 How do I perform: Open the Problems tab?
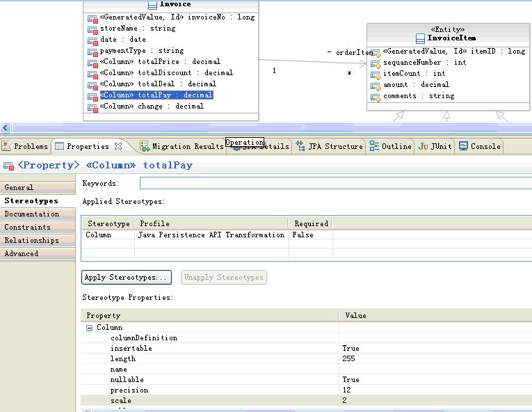25,146
